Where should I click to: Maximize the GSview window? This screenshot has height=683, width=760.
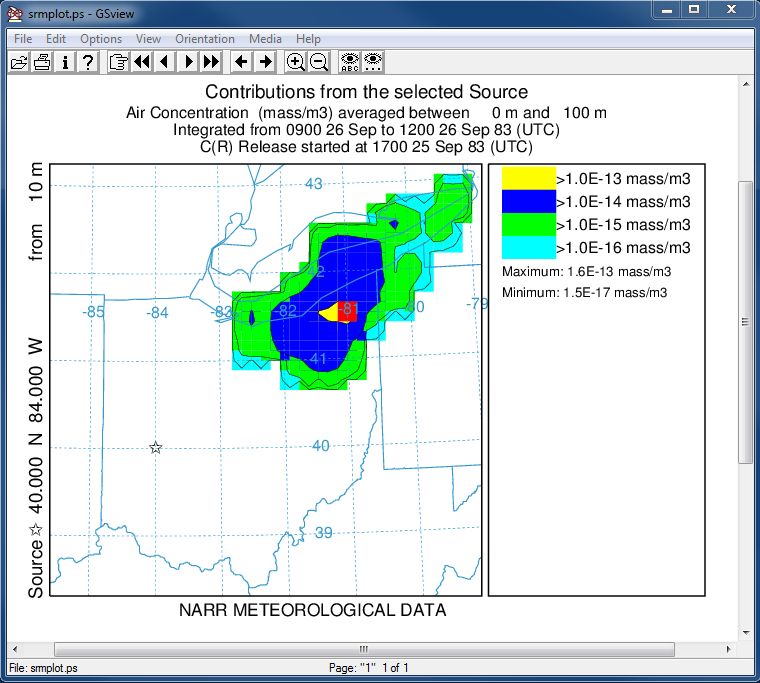click(693, 10)
